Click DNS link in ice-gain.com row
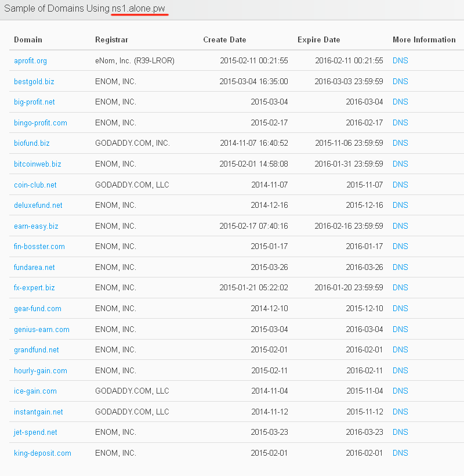Screen dimensions: 464x476 (400, 391)
